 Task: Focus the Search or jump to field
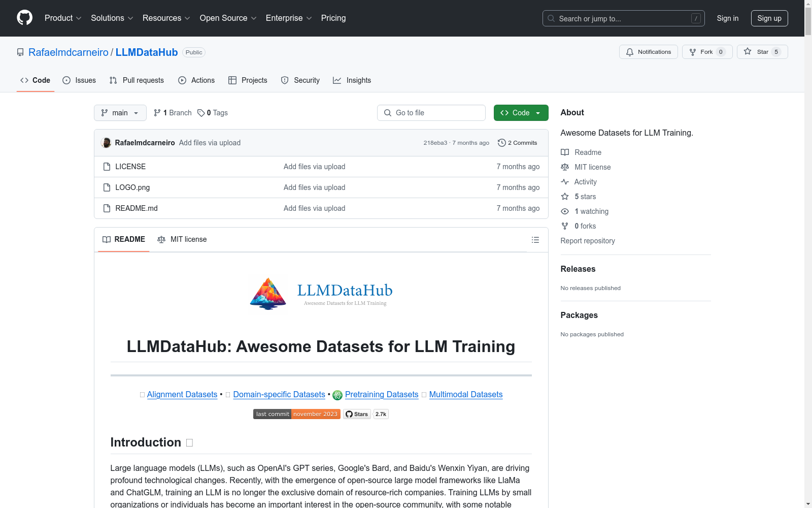624,18
